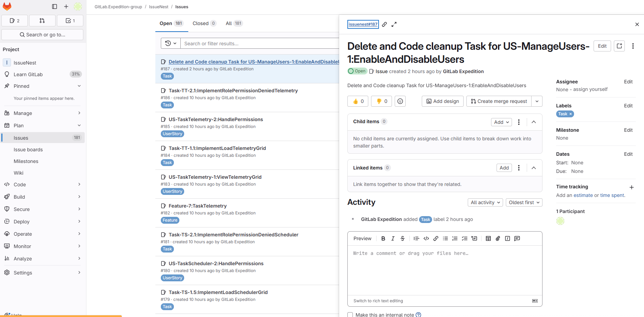Insert inline code in comment
This screenshot has height=317, width=644.
point(426,238)
